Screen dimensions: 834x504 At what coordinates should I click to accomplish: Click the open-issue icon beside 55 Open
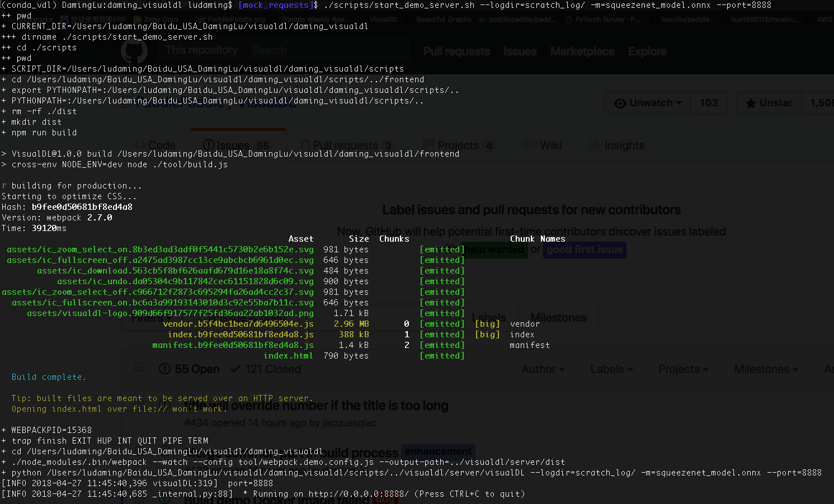point(164,369)
